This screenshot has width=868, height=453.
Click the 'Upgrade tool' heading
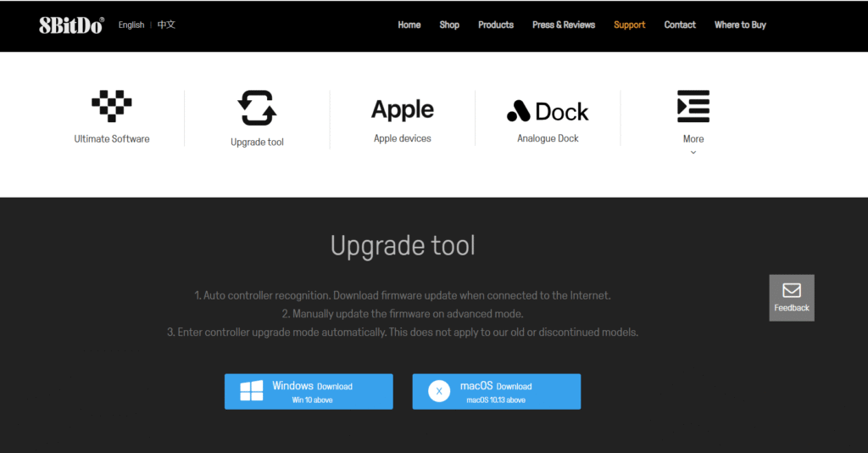[x=403, y=246]
